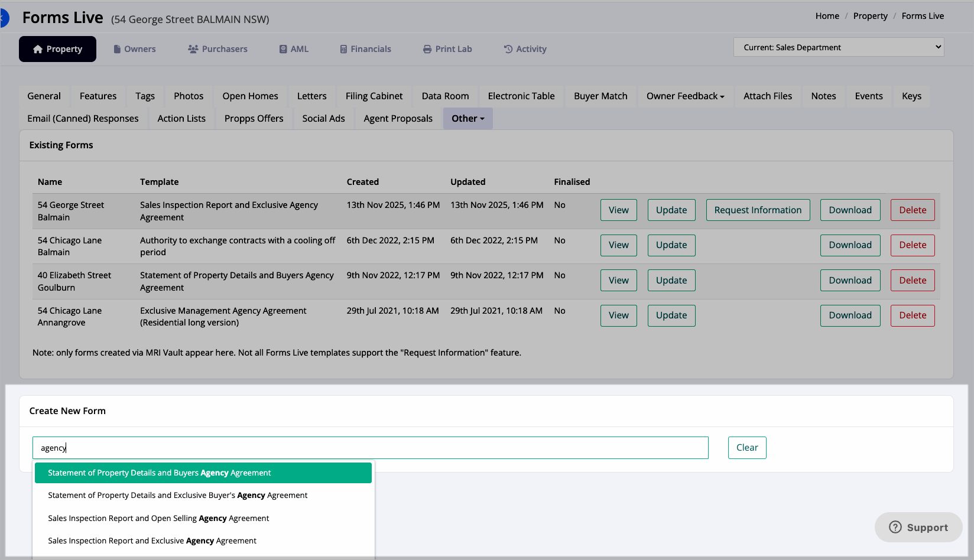Image resolution: width=974 pixels, height=560 pixels.
Task: Switch to the Notes sub-tab
Action: pos(823,96)
